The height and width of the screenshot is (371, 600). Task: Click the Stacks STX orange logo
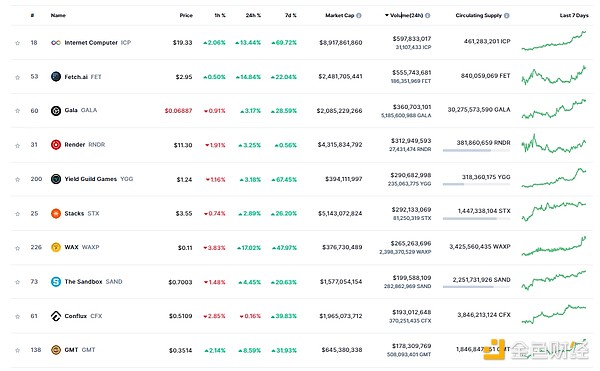click(56, 213)
